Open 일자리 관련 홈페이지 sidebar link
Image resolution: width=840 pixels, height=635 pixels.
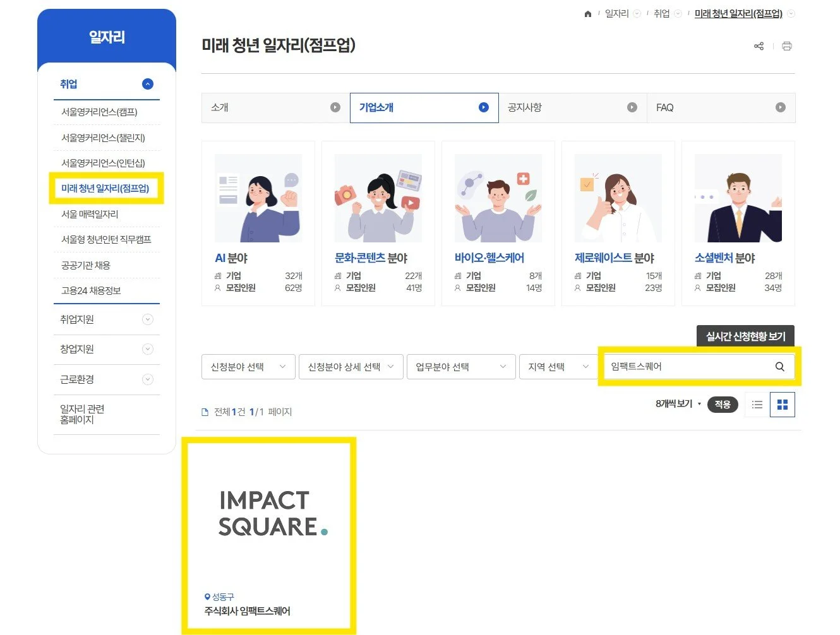82,415
